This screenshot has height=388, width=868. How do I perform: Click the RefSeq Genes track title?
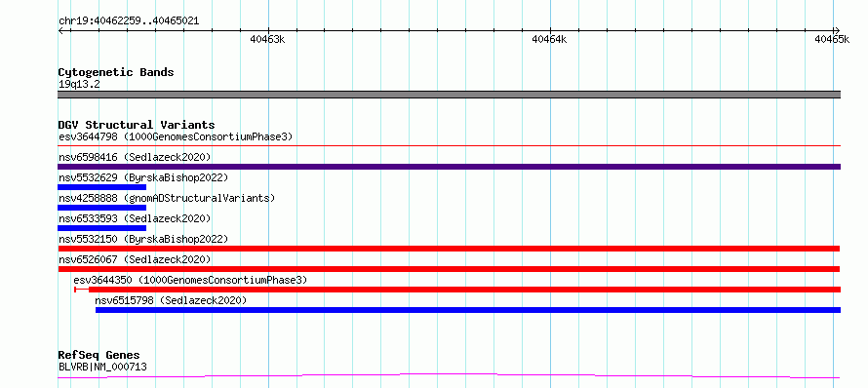click(99, 356)
